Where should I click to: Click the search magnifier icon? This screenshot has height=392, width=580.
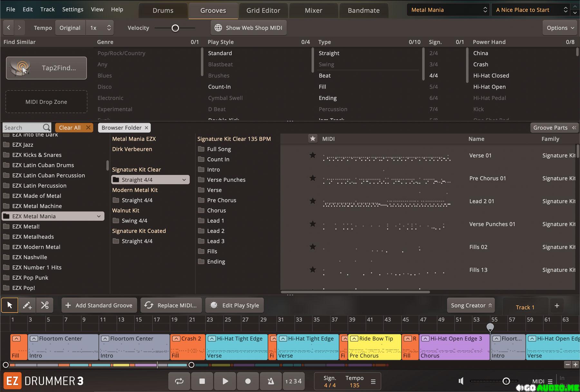coord(47,127)
